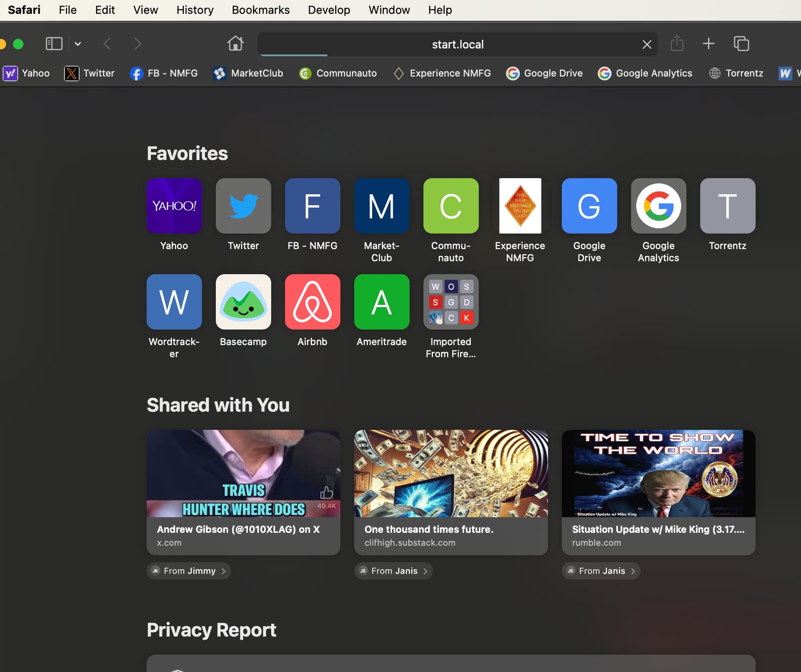Image resolution: width=801 pixels, height=672 pixels.
Task: Open the Basecamp favorite tile
Action: 243,302
